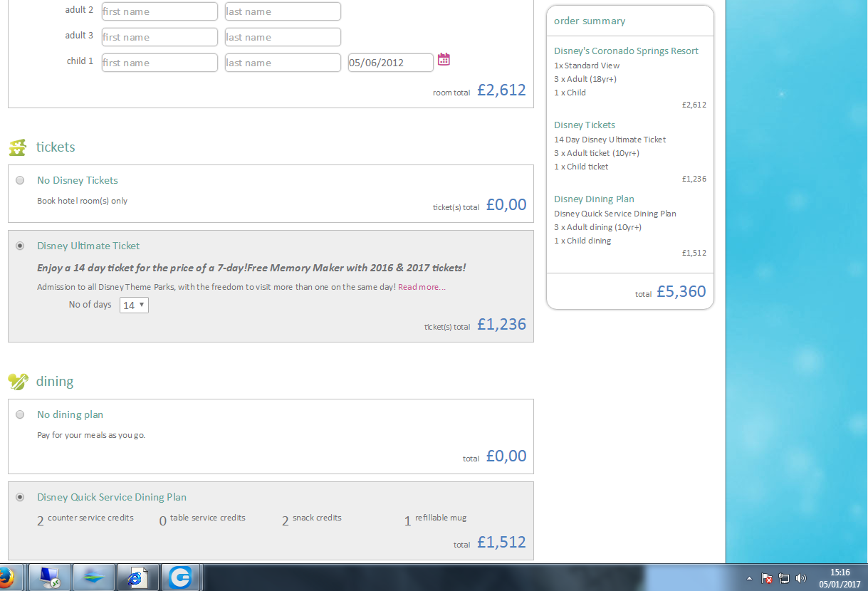Click the dining section icon
The width and height of the screenshot is (868, 591).
tap(17, 382)
